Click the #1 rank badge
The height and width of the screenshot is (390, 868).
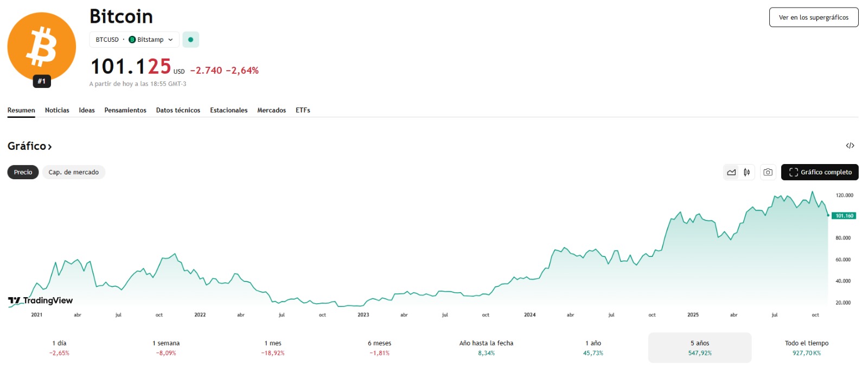[42, 81]
